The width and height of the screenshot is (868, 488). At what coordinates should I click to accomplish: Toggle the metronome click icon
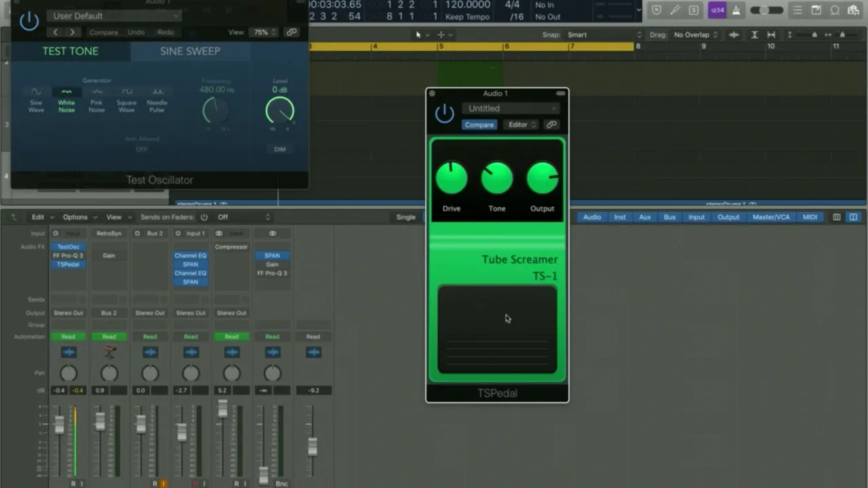pyautogui.click(x=736, y=10)
